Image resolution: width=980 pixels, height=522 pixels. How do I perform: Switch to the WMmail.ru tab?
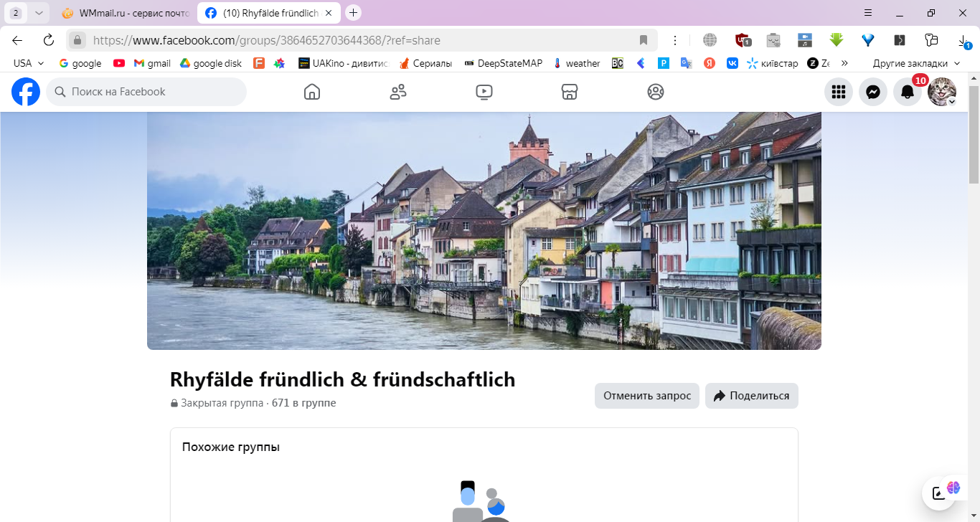tap(125, 13)
